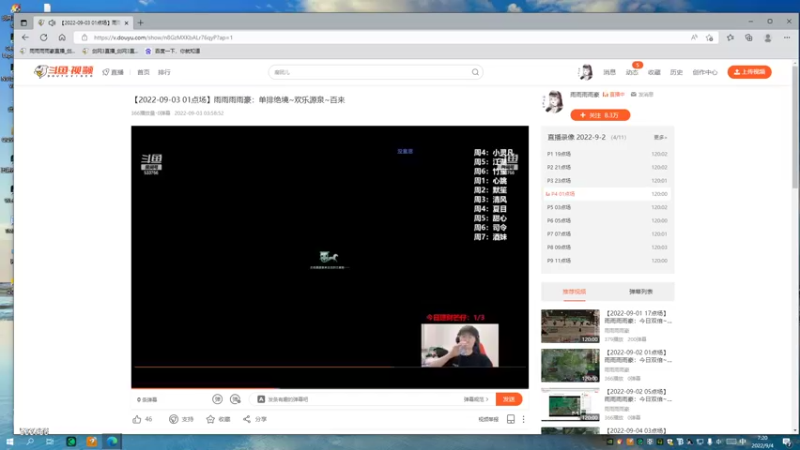Open recommended video thumbnail 2022-09-02 01点场
Image resolution: width=800 pixels, height=450 pixels.
[570, 365]
